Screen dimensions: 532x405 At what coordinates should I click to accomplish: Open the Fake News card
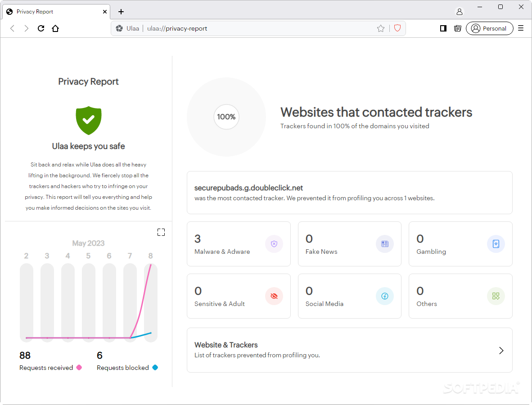[x=349, y=244]
